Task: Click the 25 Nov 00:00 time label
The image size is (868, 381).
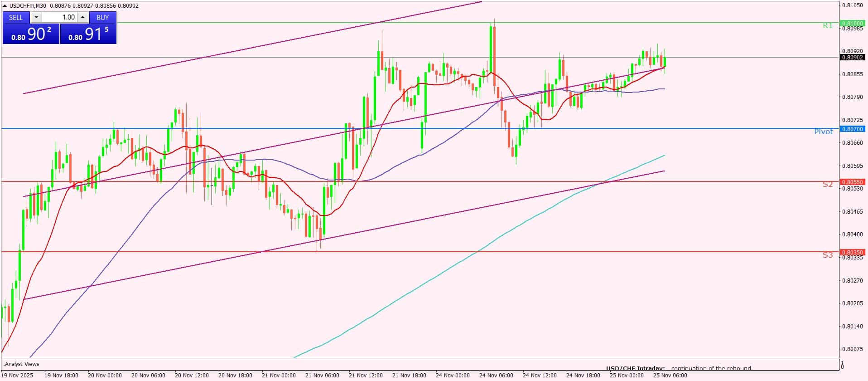Action: point(627,375)
